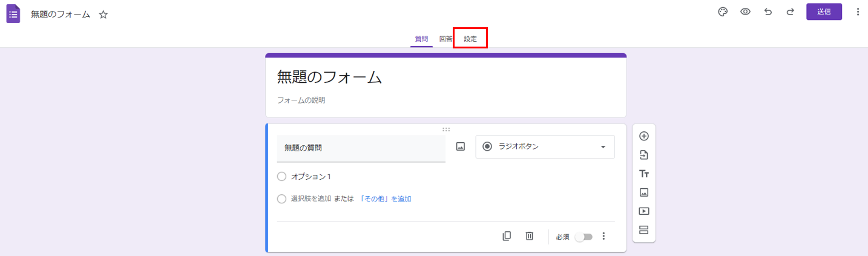Add a section from the side toolbar
The height and width of the screenshot is (256, 868).
click(644, 230)
